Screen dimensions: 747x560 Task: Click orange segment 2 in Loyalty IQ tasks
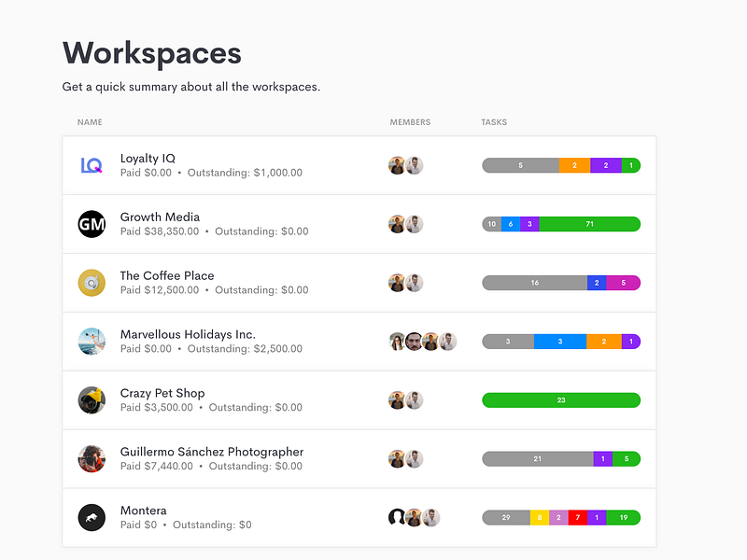tap(574, 165)
